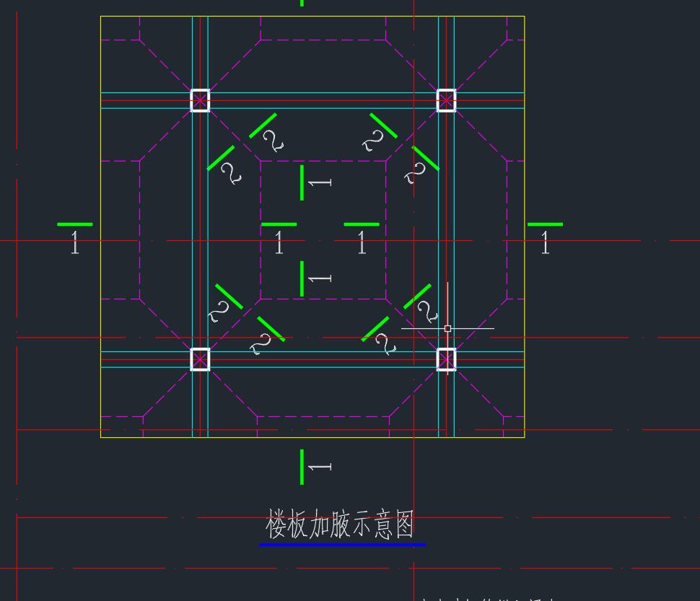700x601 pixels.
Task: Click rotated section label "1" below the yellow frame
Action: click(x=320, y=467)
